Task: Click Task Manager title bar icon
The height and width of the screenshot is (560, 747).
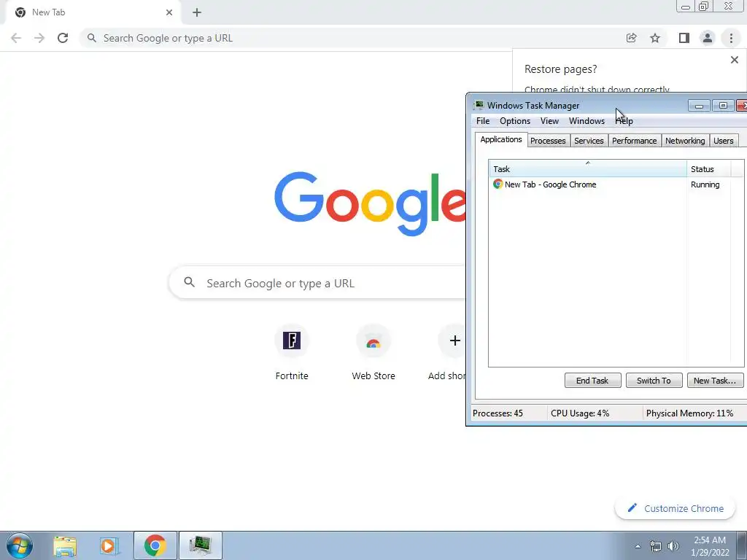Action: [x=479, y=105]
